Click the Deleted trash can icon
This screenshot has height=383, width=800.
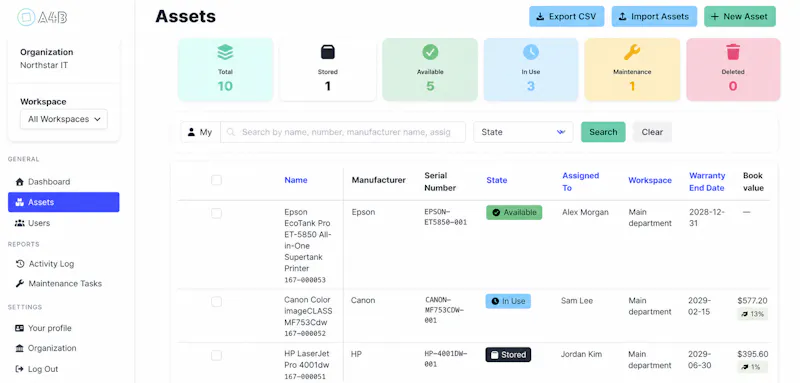point(733,52)
